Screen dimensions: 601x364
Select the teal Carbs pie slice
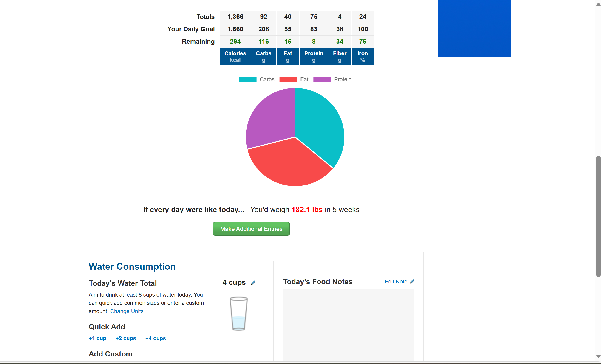(x=322, y=124)
